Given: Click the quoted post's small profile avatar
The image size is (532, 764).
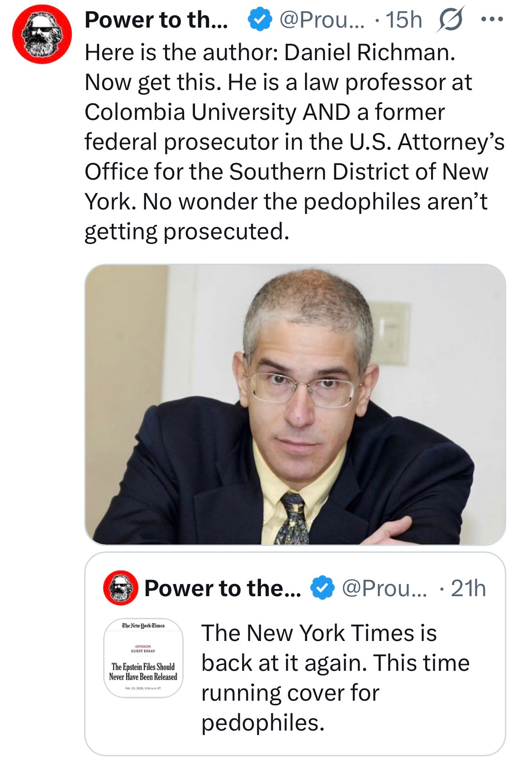Looking at the screenshot, I should 120,588.
